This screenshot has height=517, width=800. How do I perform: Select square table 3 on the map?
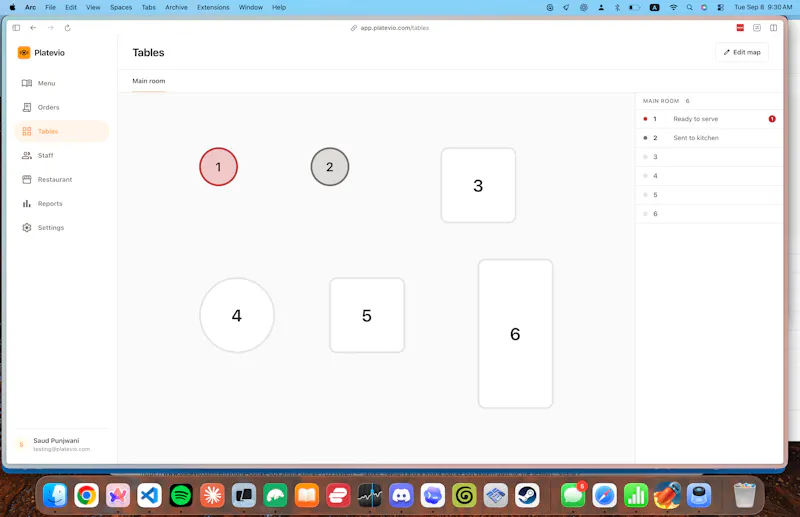478,185
